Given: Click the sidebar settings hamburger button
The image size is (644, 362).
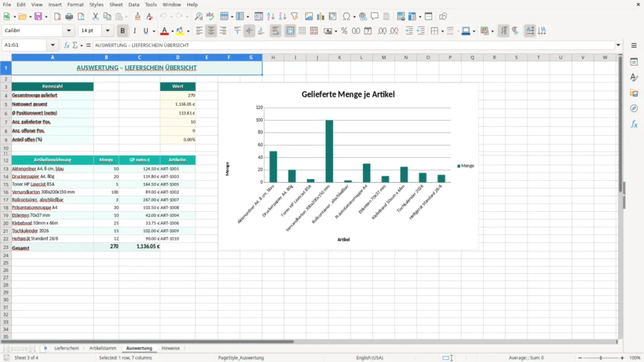Looking at the screenshot, I should tap(634, 45).
